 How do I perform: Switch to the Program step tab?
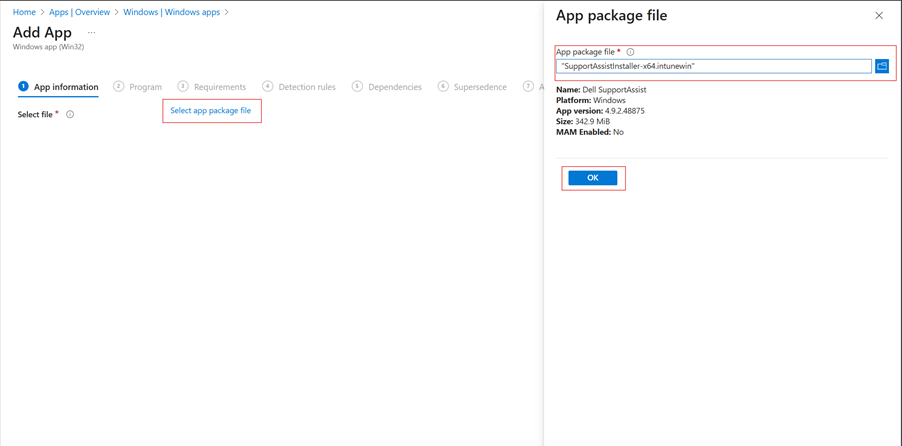[137, 87]
